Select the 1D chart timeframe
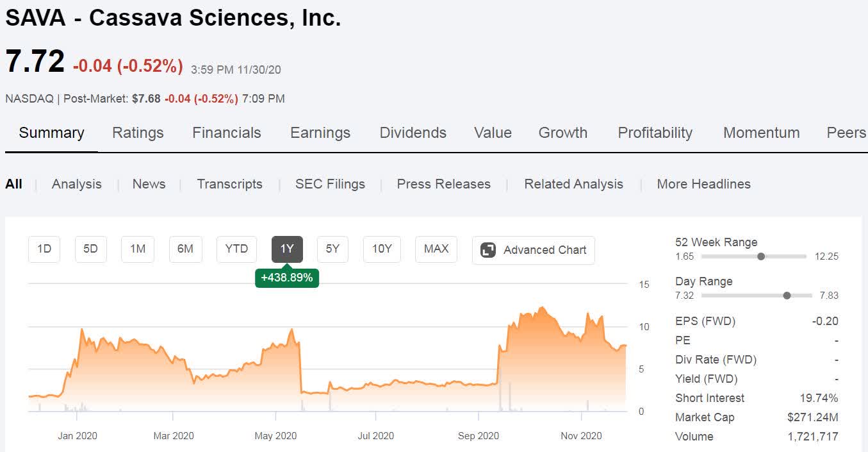 coord(44,249)
